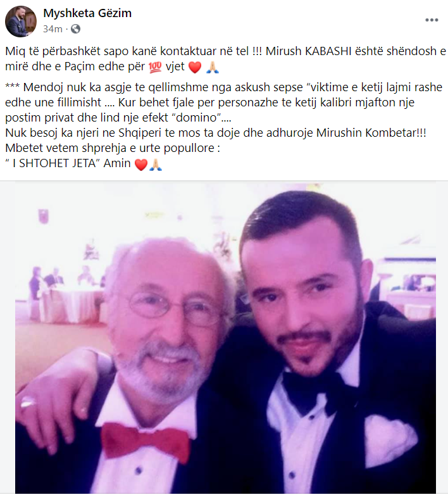
Task: Open the post via the 34m timestamp
Action: click(53, 29)
